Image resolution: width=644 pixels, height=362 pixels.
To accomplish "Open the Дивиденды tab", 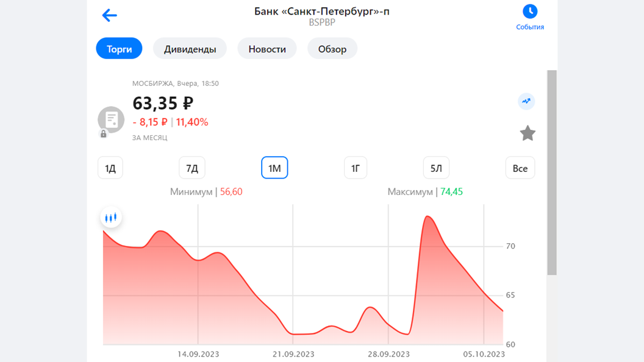I will pos(190,48).
